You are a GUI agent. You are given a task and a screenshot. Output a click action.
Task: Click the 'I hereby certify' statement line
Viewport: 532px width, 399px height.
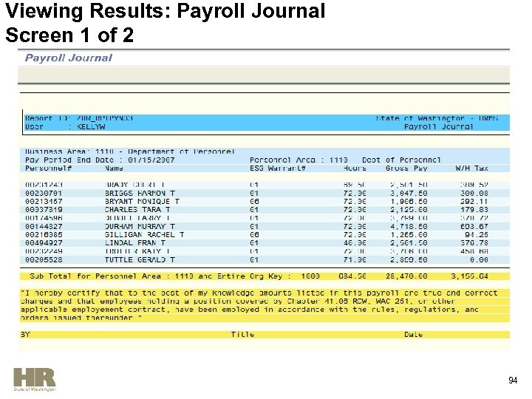click(259, 293)
